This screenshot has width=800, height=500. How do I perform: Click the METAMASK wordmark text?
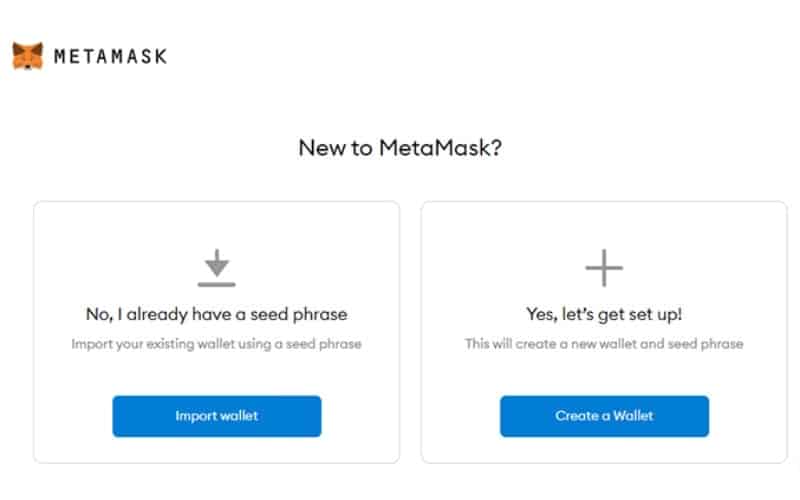(110, 56)
